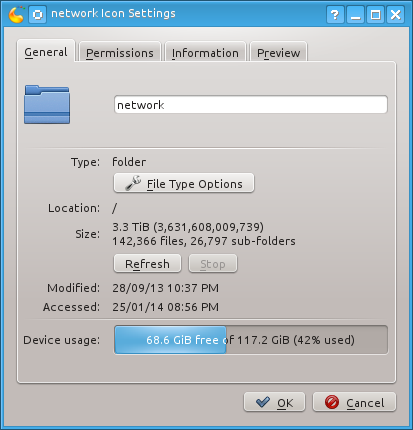Confirm settings with the OK button
The image size is (413, 430).
274,402
